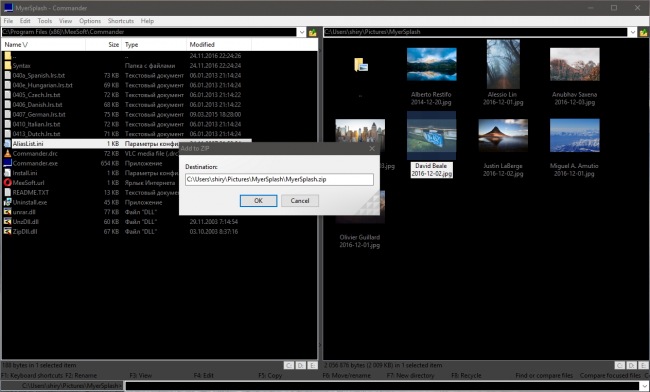This screenshot has height=392, width=650.
Task: Expand the right panel path dropdown
Action: (x=632, y=32)
